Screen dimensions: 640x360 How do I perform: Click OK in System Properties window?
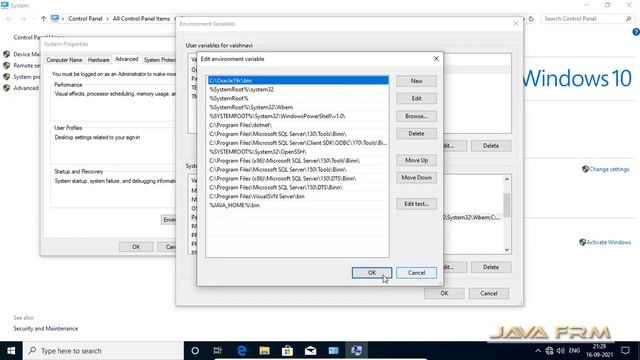[x=136, y=247]
